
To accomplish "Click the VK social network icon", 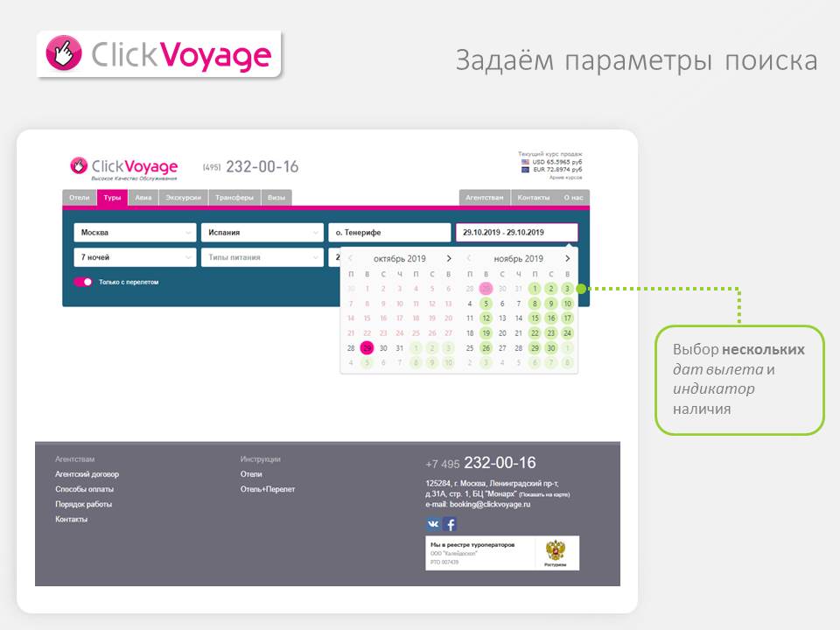I will [433, 524].
